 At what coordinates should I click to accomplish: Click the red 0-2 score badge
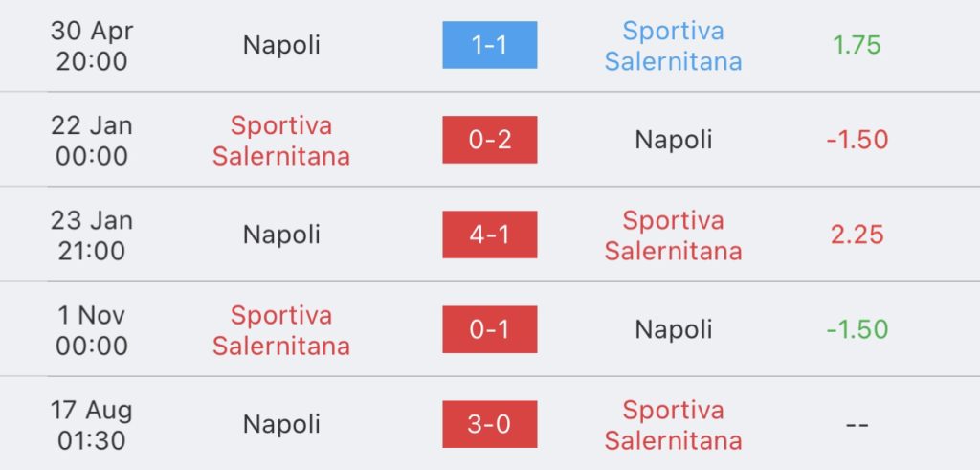coord(489,140)
